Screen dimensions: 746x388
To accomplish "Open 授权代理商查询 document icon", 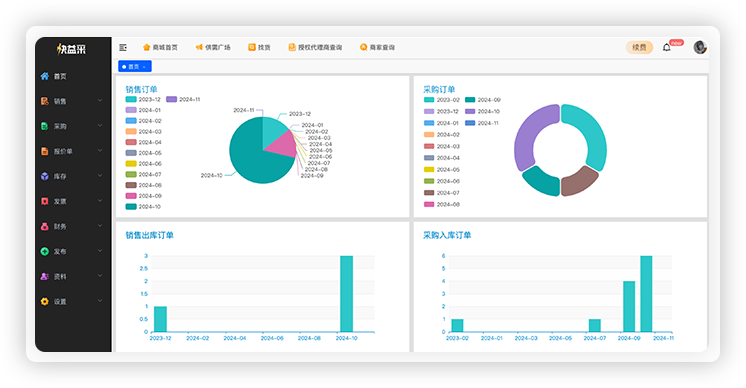I will pos(292,47).
